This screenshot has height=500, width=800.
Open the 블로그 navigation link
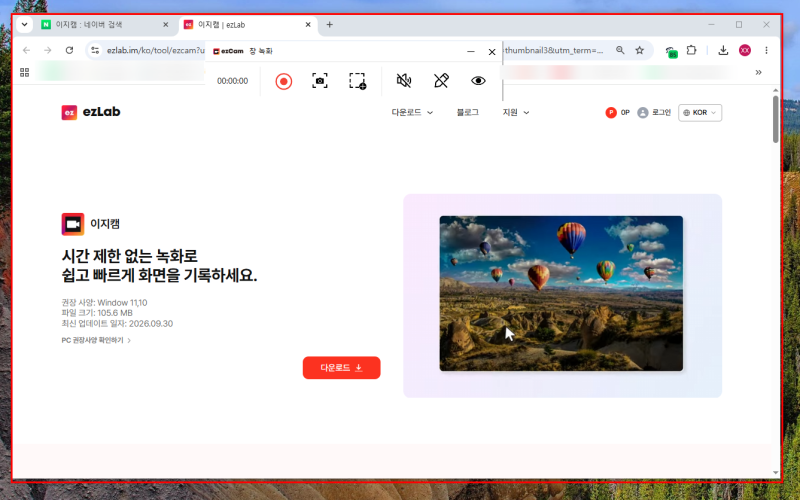(x=467, y=112)
